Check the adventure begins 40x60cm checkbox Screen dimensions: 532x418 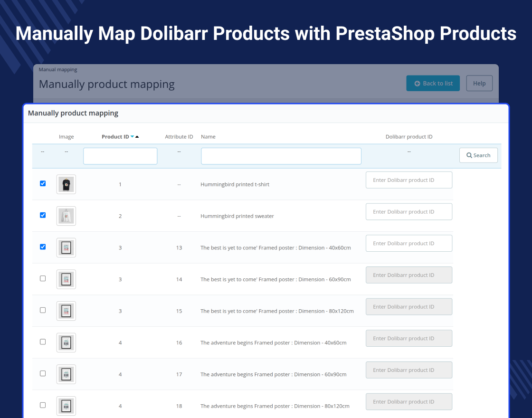click(x=43, y=342)
